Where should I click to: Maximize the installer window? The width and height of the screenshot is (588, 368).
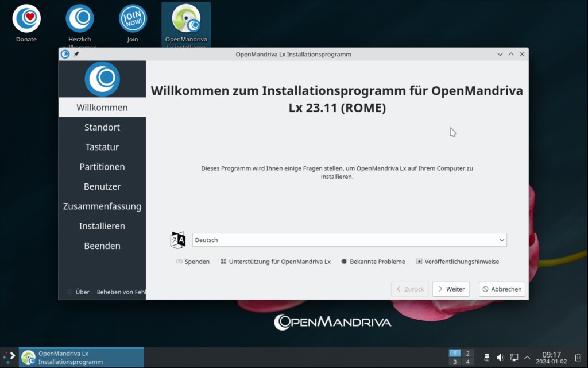click(x=511, y=54)
